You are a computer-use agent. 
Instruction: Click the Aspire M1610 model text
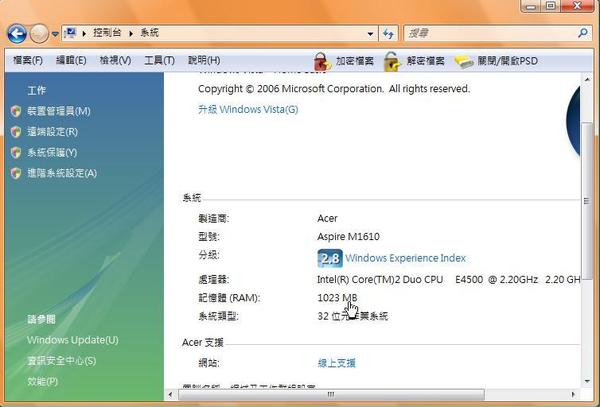coord(348,237)
